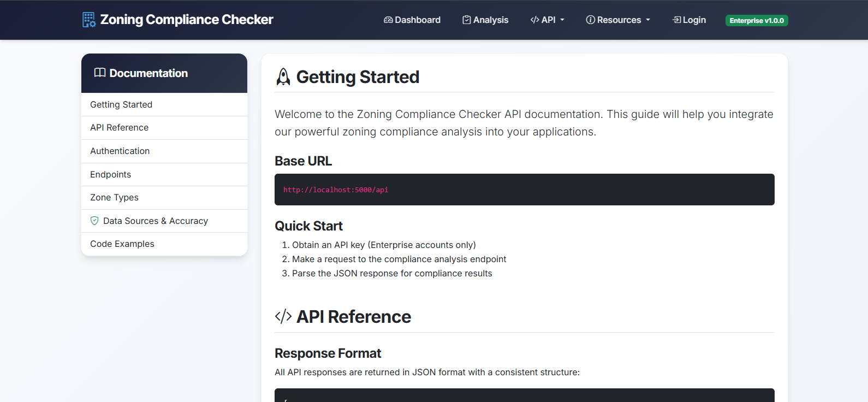Click step 'Parse the JSON response for compliance results'
The image size is (868, 402).
coord(392,273)
